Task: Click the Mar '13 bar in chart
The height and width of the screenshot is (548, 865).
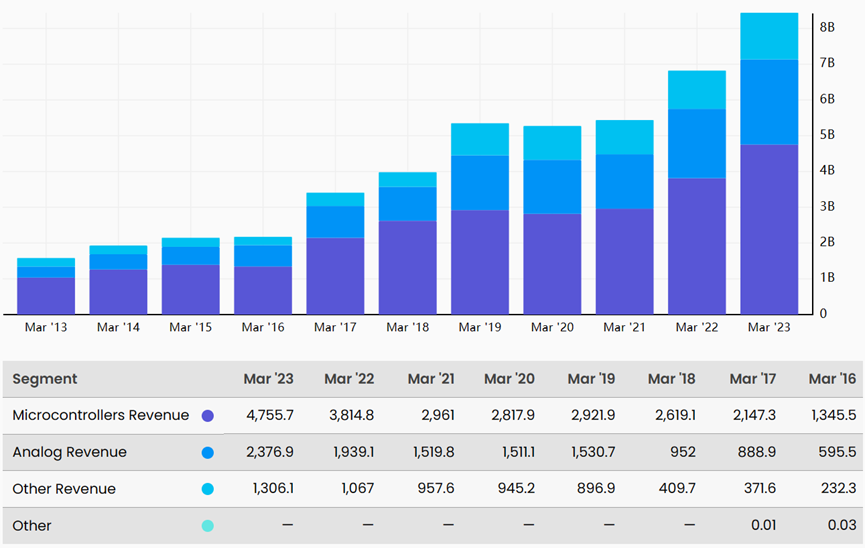Action: pyautogui.click(x=46, y=286)
